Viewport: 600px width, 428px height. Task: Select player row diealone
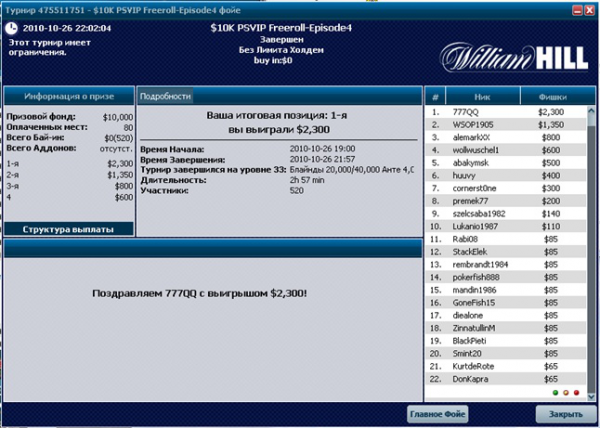point(505,316)
